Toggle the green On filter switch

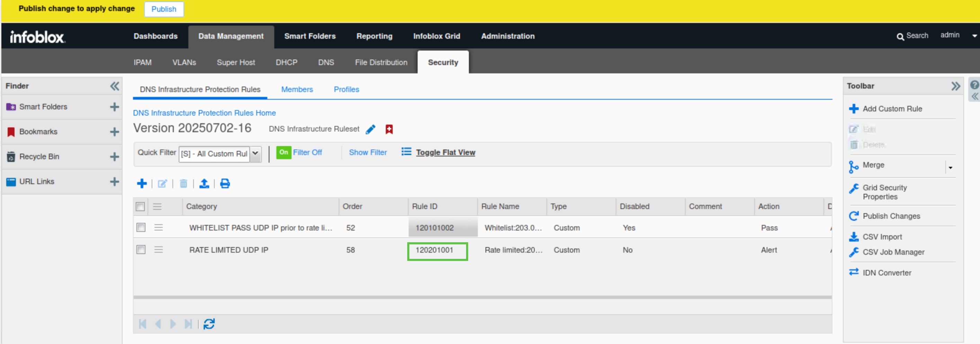pyautogui.click(x=283, y=152)
